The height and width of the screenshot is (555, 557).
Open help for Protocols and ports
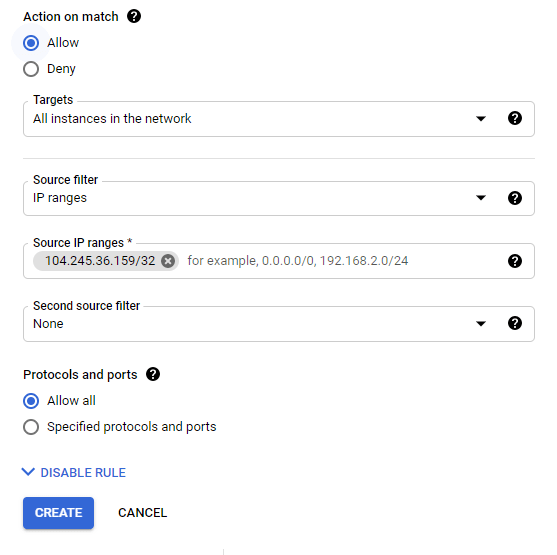pos(153,374)
